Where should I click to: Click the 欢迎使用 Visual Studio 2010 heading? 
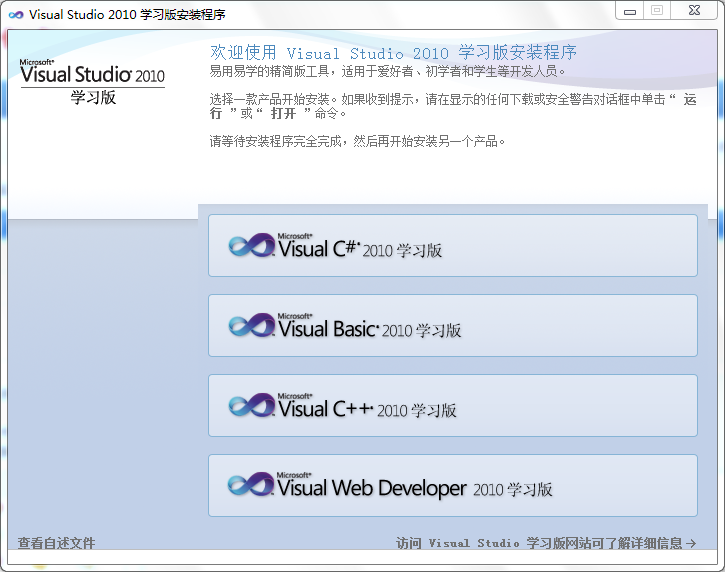[393, 52]
